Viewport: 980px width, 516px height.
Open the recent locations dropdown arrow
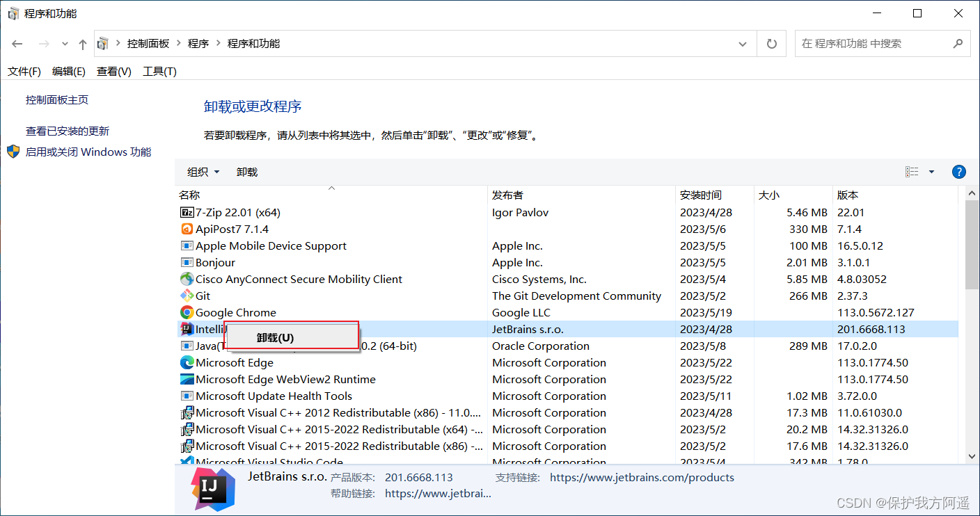[x=65, y=44]
